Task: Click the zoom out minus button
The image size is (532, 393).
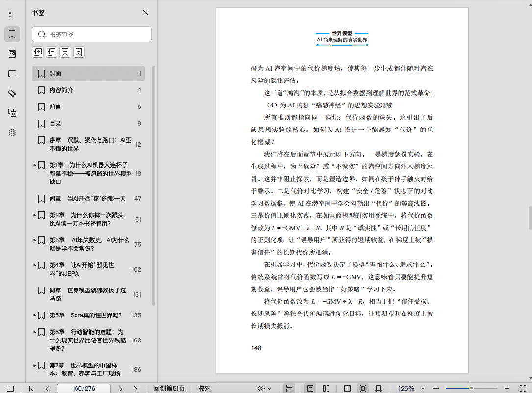Action: [x=435, y=388]
